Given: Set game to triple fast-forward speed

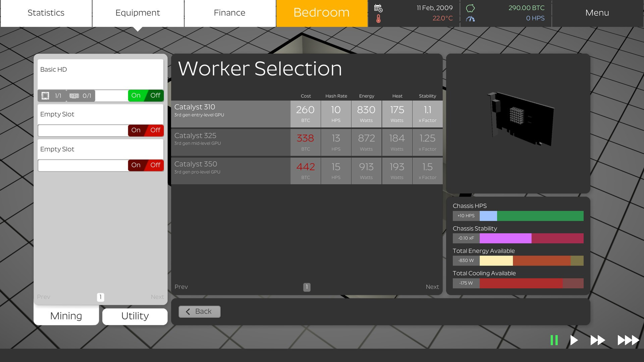Looking at the screenshot, I should point(628,340).
